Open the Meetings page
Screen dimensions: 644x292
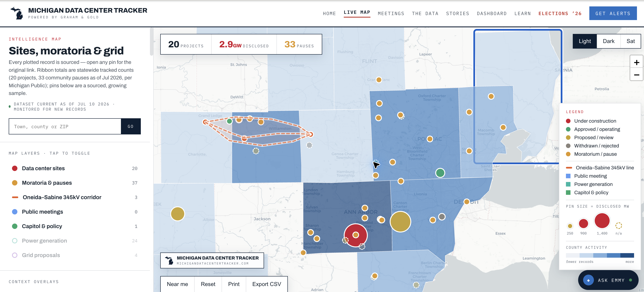pyautogui.click(x=391, y=13)
